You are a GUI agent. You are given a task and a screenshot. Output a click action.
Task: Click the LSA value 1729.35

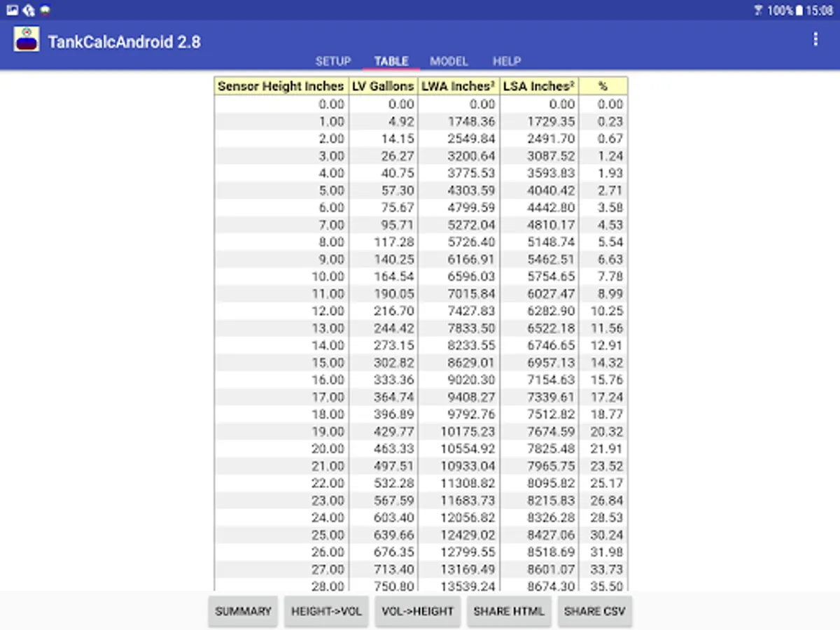552,121
